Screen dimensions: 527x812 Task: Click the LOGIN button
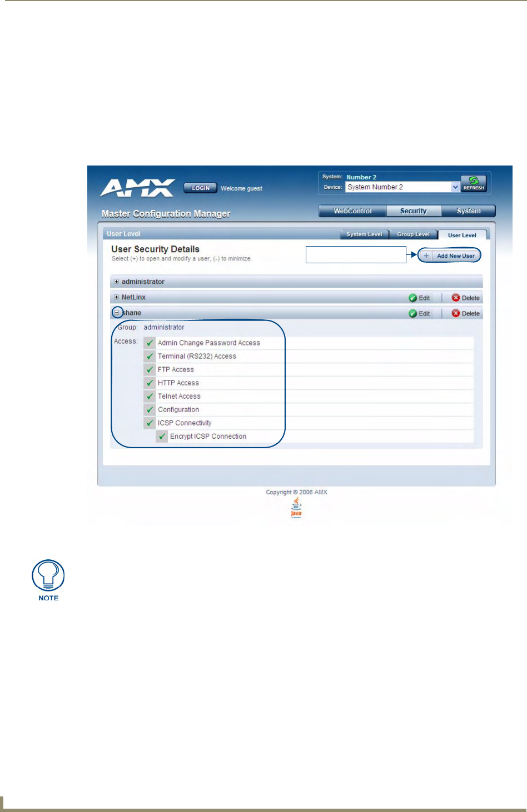click(200, 188)
